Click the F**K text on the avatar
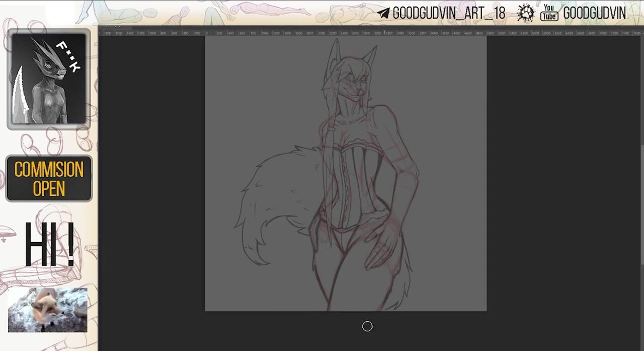644x351 pixels. pos(68,56)
